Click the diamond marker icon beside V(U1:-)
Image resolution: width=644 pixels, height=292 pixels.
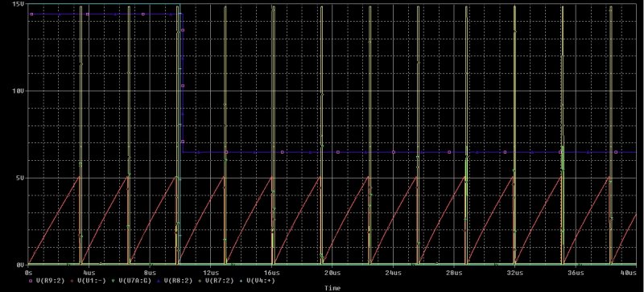coord(72,281)
